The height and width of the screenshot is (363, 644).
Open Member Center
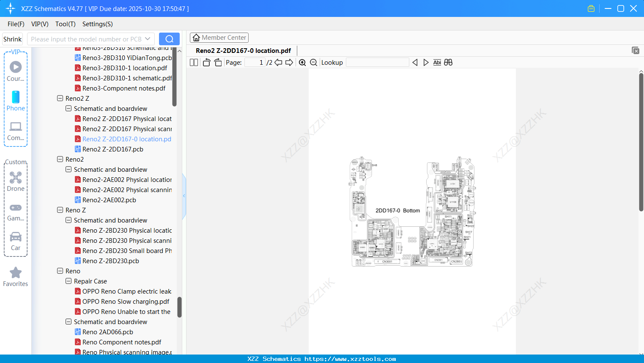click(x=219, y=38)
